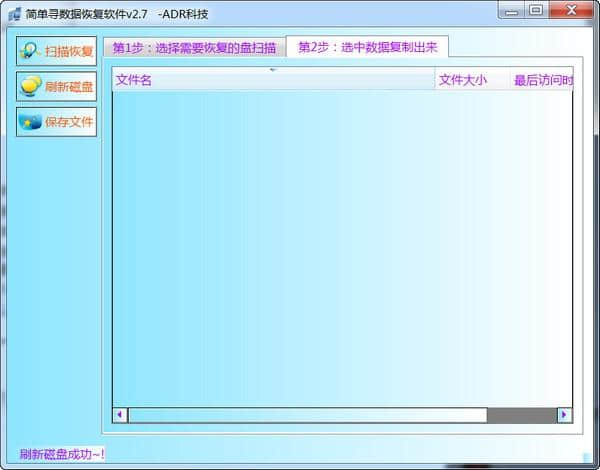This screenshot has height=470, width=600.
Task: Minimize the data recovery window
Action: (512, 10)
